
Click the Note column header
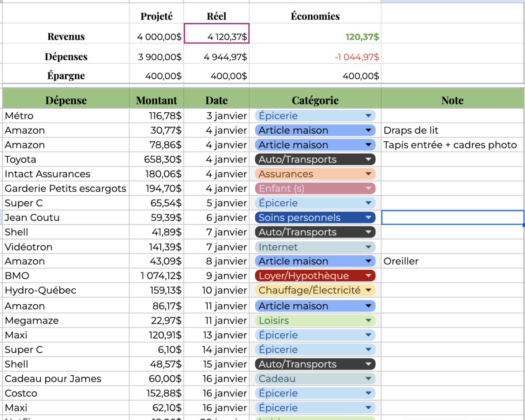pos(452,100)
